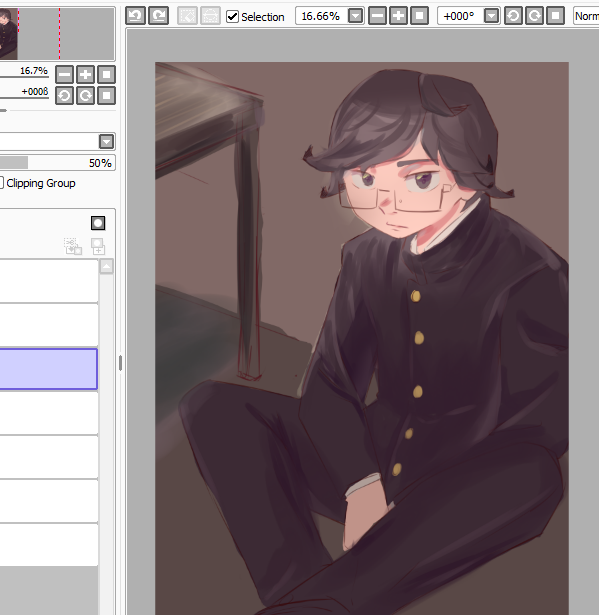Image resolution: width=599 pixels, height=615 pixels.
Task: Click the 16.7% zoom value in the navigator
Action: [34, 71]
